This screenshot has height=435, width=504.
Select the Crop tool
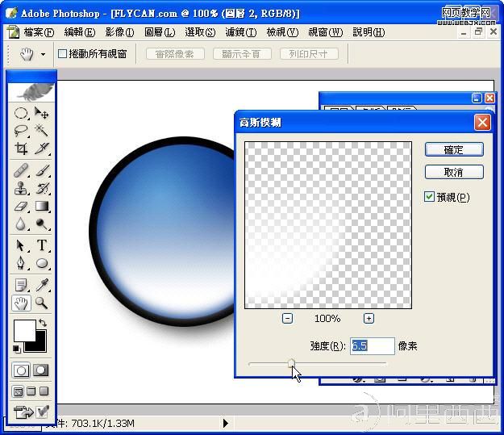pyautogui.click(x=21, y=148)
